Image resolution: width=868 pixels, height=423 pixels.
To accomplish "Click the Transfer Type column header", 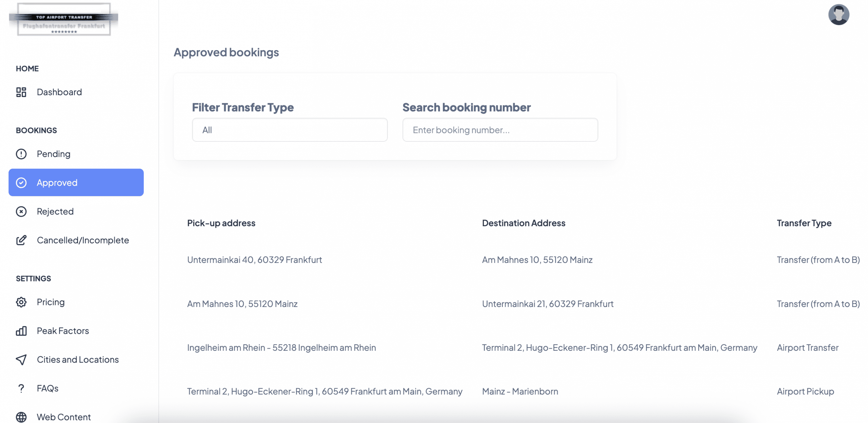I will pyautogui.click(x=804, y=223).
